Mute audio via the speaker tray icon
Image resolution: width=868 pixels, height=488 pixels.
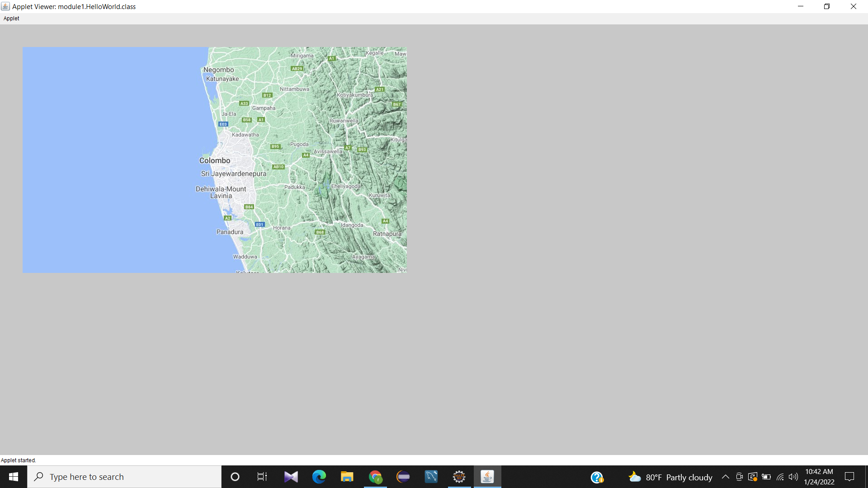point(793,477)
